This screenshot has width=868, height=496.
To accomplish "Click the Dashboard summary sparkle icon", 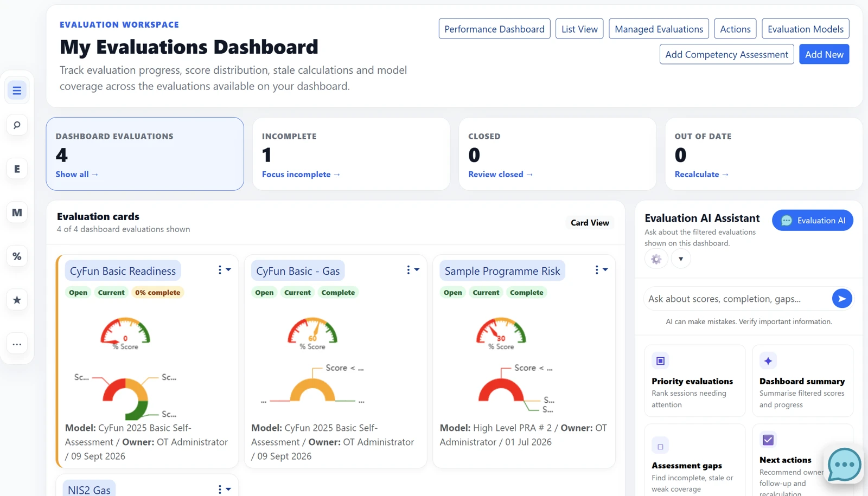I will coord(768,361).
